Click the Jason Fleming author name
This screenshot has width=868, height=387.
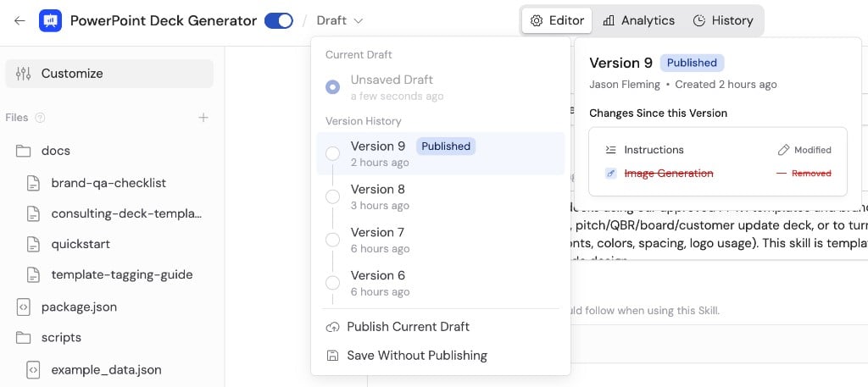[x=625, y=85]
